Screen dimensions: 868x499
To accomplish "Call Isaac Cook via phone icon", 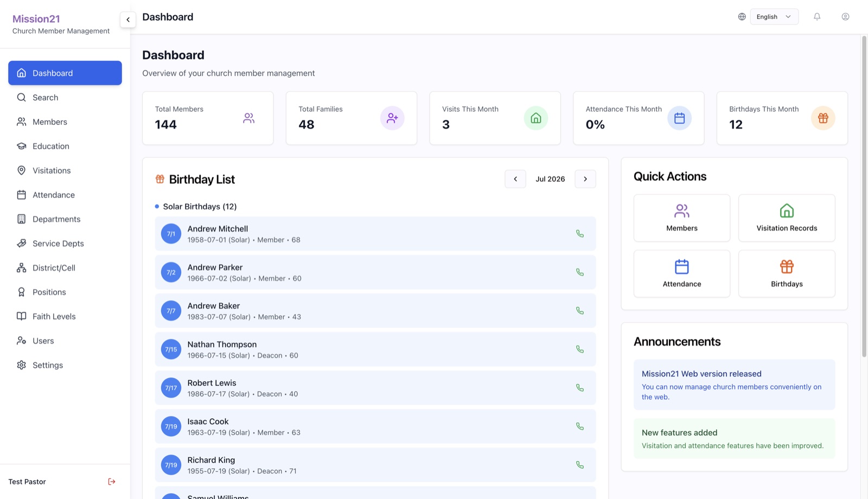I will 580,426.
